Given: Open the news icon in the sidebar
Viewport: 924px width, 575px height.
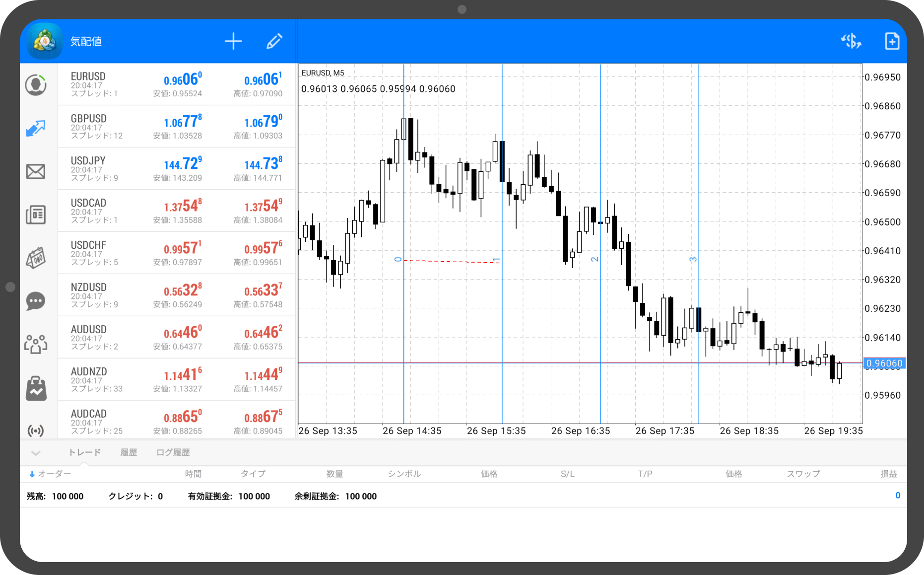Looking at the screenshot, I should point(36,215).
